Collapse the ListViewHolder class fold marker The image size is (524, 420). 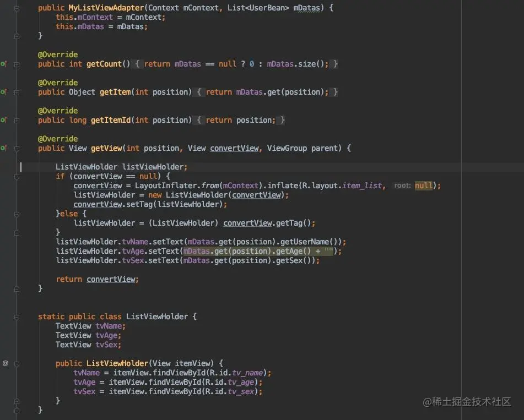(17, 317)
